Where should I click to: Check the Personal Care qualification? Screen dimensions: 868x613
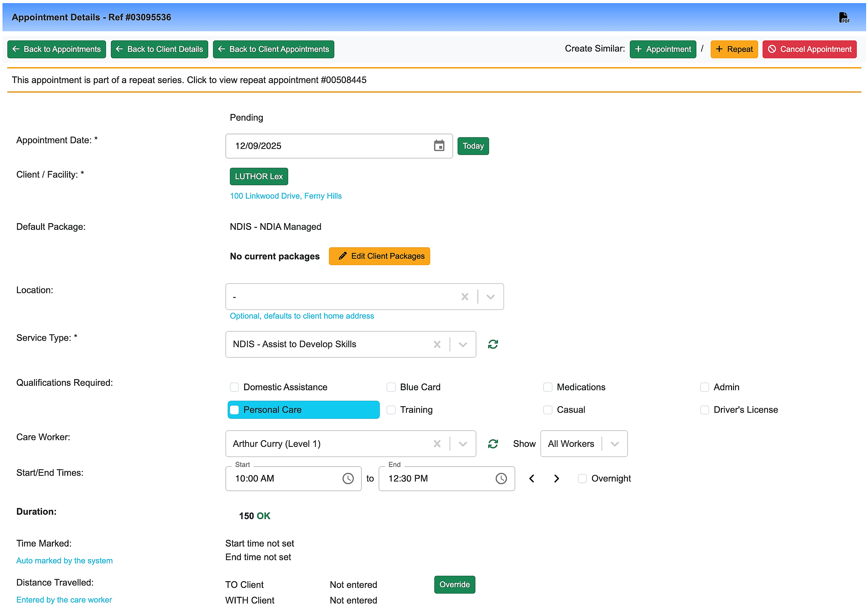coord(234,410)
